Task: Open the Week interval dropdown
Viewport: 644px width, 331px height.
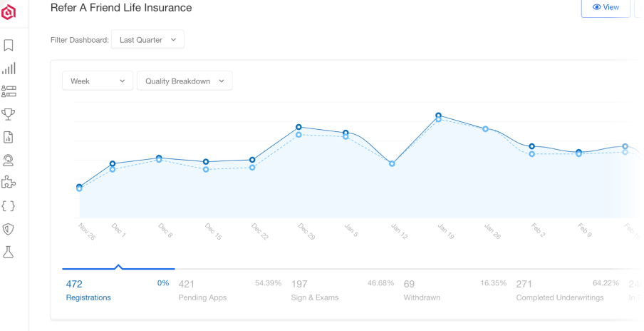Action: coord(98,81)
